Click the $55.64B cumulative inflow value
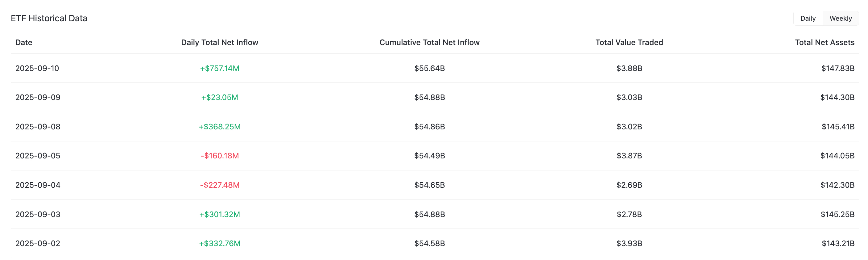868x260 pixels. pyautogui.click(x=429, y=69)
